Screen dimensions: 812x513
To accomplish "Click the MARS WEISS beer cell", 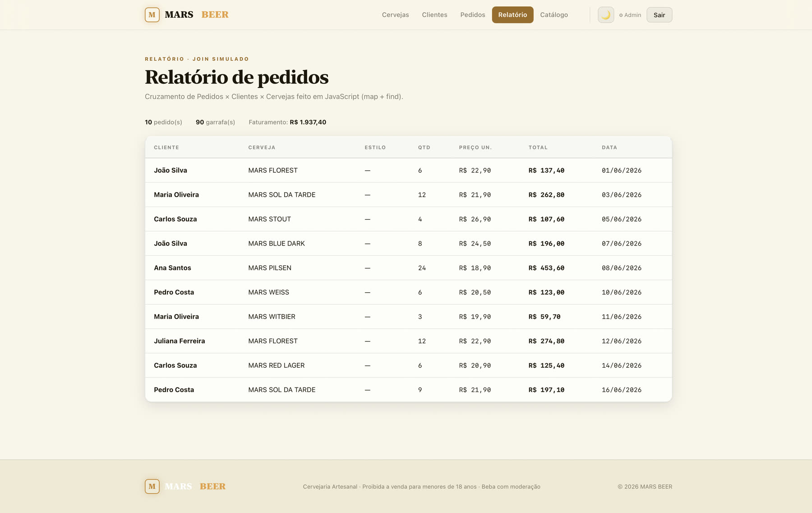I will click(x=269, y=292).
